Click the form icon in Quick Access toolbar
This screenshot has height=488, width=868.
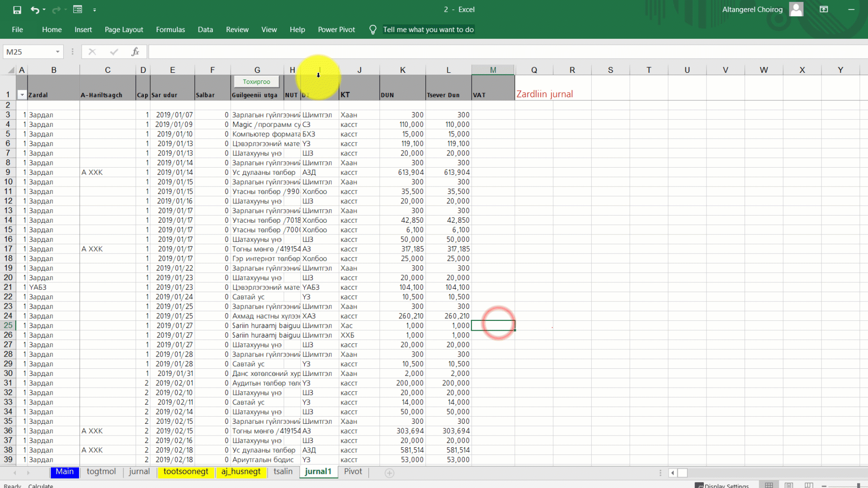77,9
